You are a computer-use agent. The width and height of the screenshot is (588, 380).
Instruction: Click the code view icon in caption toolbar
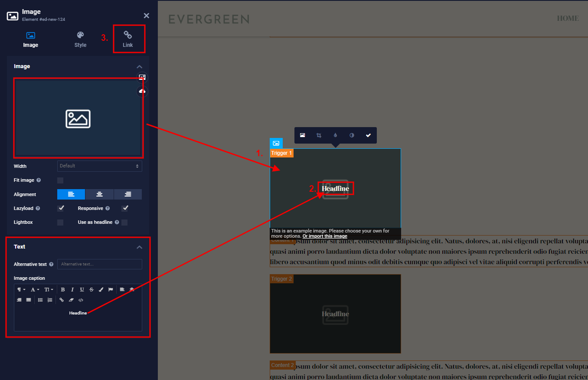[x=81, y=300]
